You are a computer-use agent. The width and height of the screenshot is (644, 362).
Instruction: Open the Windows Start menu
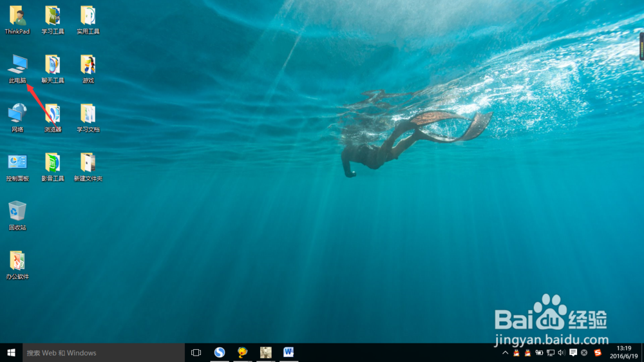pos(11,352)
